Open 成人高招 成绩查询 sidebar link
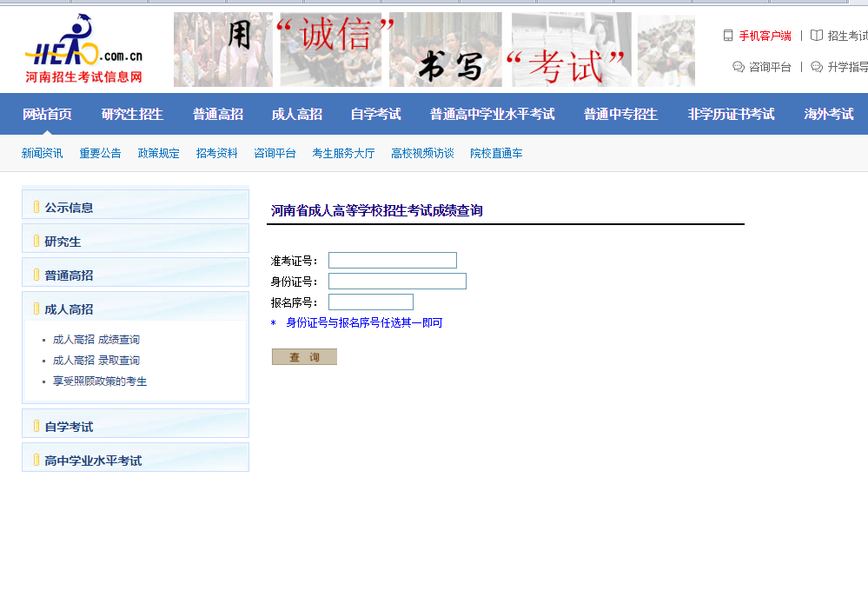Viewport: 868px width, 597px height. pos(96,340)
